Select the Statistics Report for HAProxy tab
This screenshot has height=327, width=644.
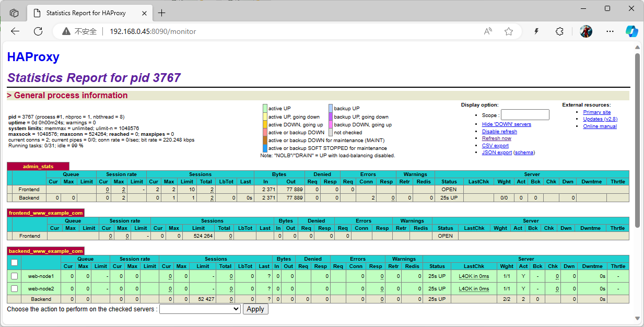pyautogui.click(x=90, y=13)
